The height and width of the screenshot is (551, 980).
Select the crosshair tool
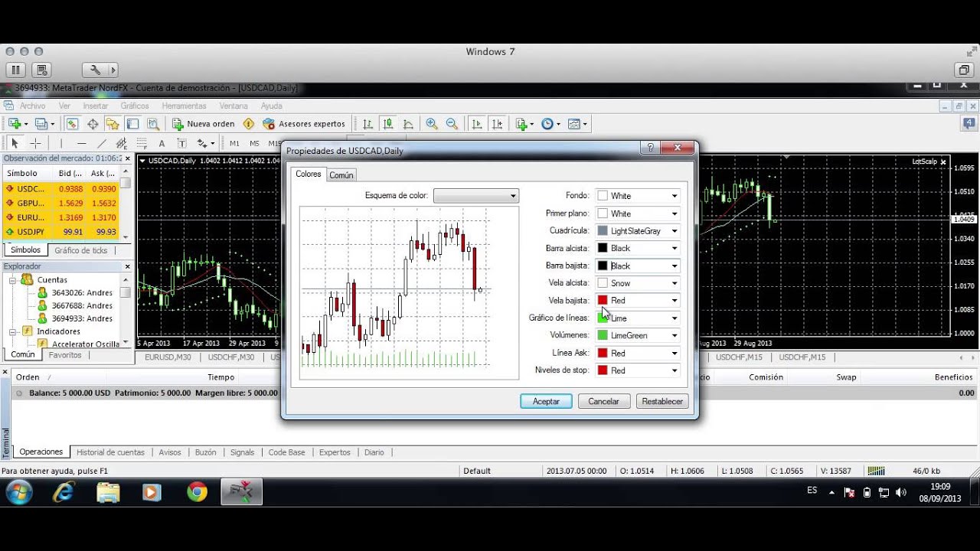pyautogui.click(x=35, y=143)
